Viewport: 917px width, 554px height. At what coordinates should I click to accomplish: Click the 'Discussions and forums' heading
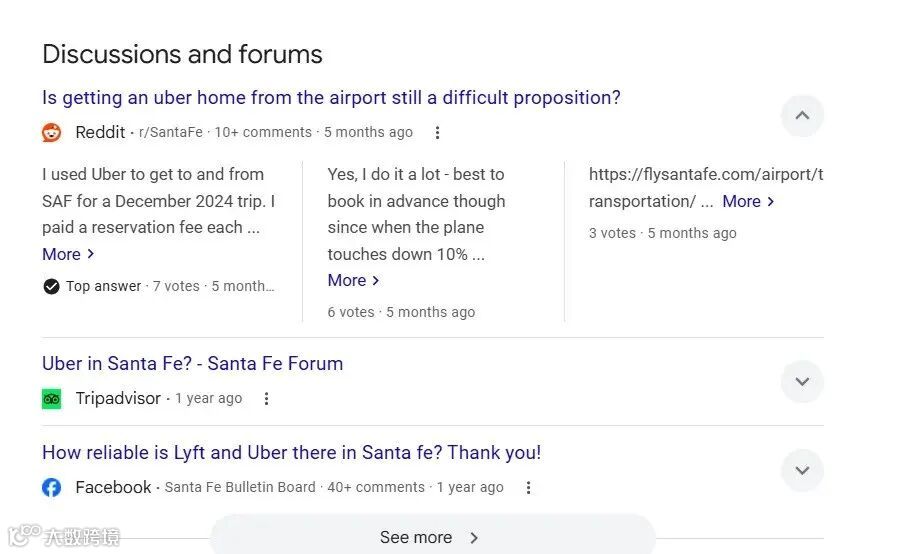182,54
